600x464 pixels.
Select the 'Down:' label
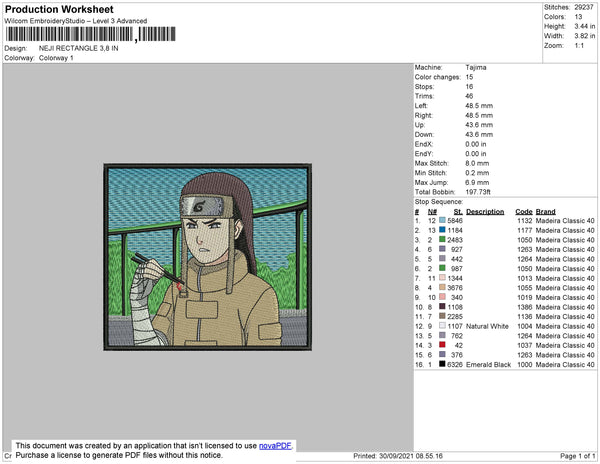coord(424,135)
